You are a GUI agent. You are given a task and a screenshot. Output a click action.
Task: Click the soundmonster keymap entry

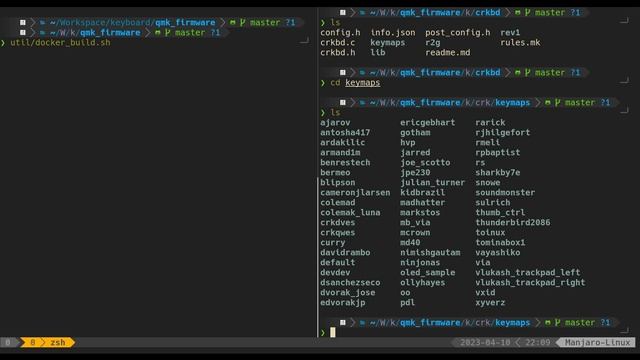505,193
